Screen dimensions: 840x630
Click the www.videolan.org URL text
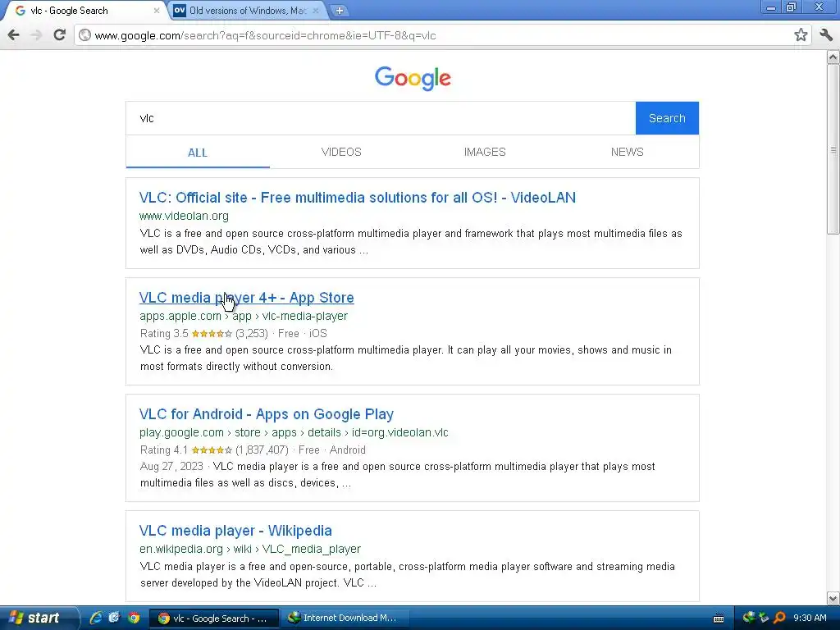click(x=184, y=216)
